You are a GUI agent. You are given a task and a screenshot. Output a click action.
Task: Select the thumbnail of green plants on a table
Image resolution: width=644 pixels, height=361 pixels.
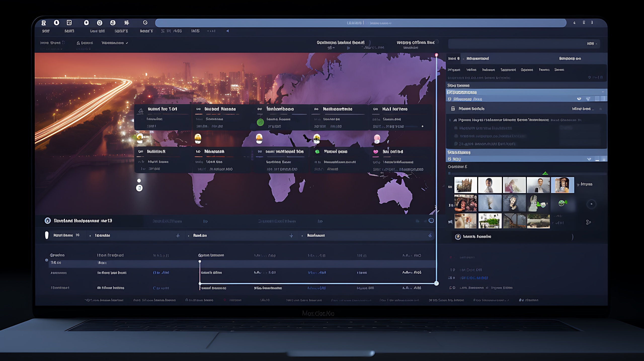click(490, 221)
